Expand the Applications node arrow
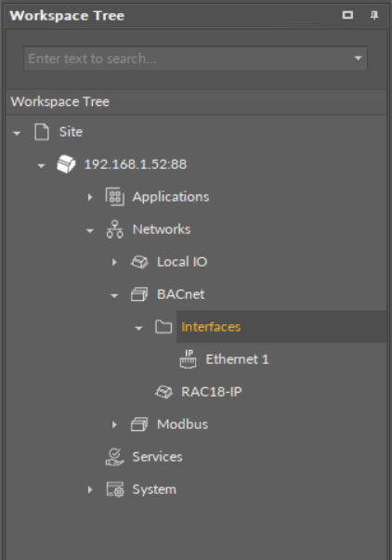Image resolution: width=392 pixels, height=560 pixels. pos(90,197)
